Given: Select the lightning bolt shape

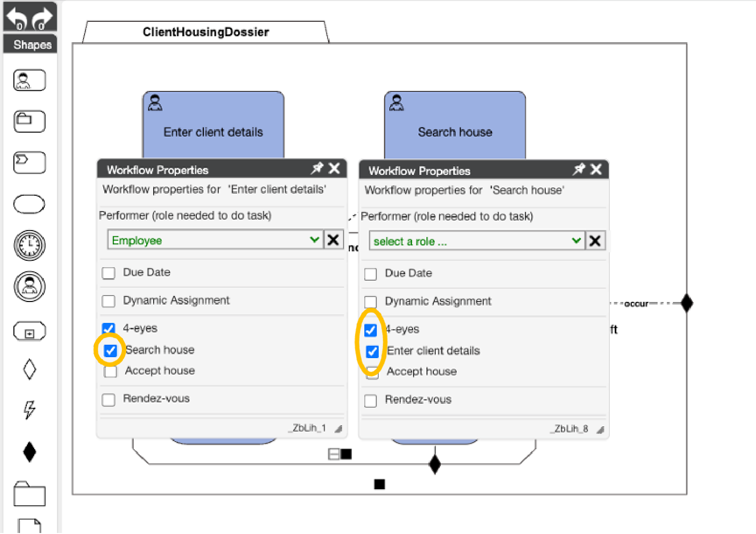Looking at the screenshot, I should point(29,410).
